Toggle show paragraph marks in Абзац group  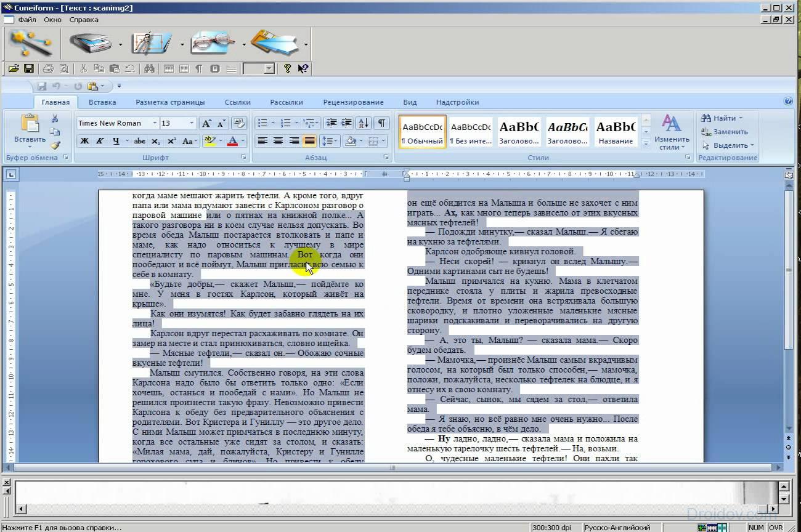point(382,123)
